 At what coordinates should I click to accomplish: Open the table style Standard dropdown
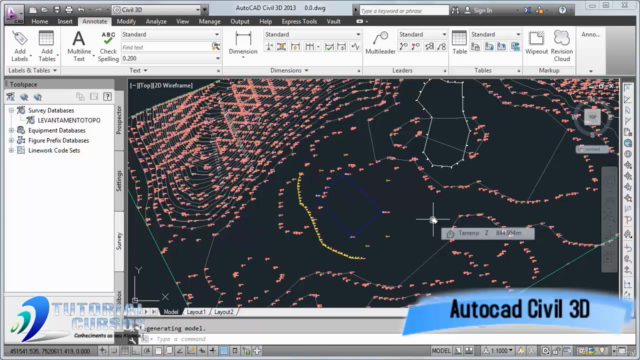(x=496, y=34)
